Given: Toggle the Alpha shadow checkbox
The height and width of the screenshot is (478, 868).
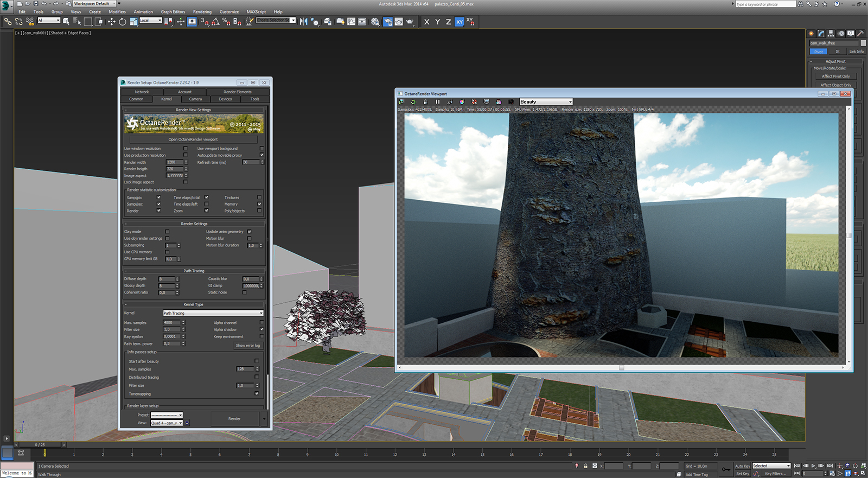Looking at the screenshot, I should 261,329.
